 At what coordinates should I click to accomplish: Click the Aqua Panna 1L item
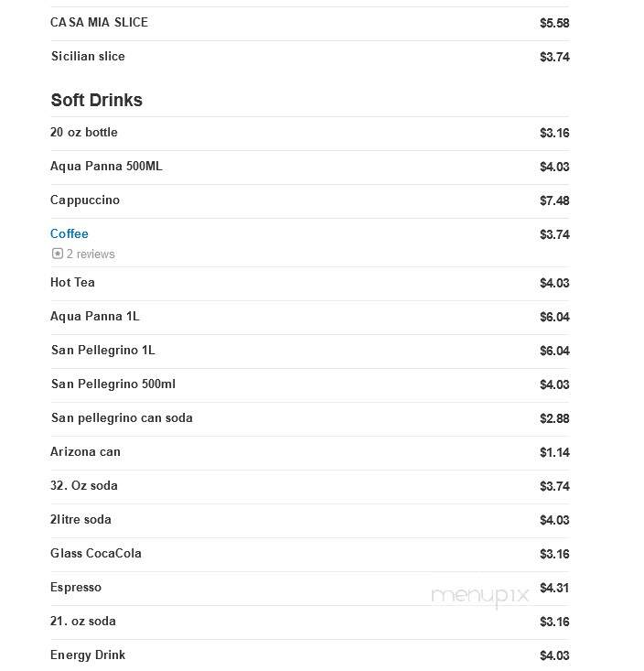click(95, 316)
